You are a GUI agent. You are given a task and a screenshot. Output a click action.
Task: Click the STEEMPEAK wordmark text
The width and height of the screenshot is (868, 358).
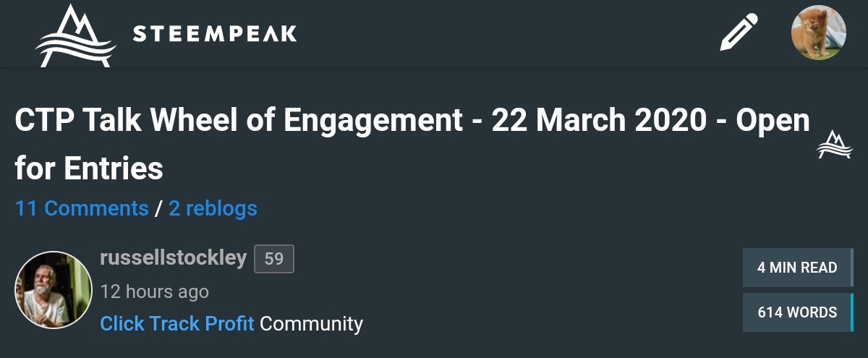215,34
